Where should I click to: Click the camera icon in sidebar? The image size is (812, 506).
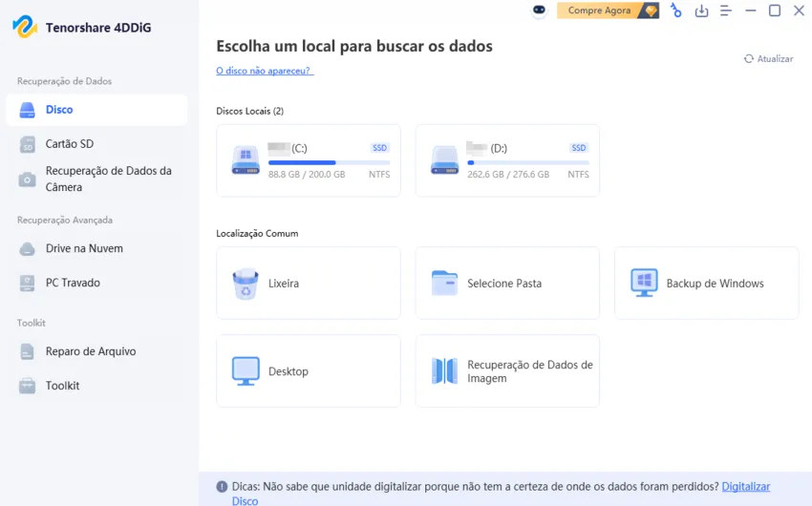tap(27, 179)
